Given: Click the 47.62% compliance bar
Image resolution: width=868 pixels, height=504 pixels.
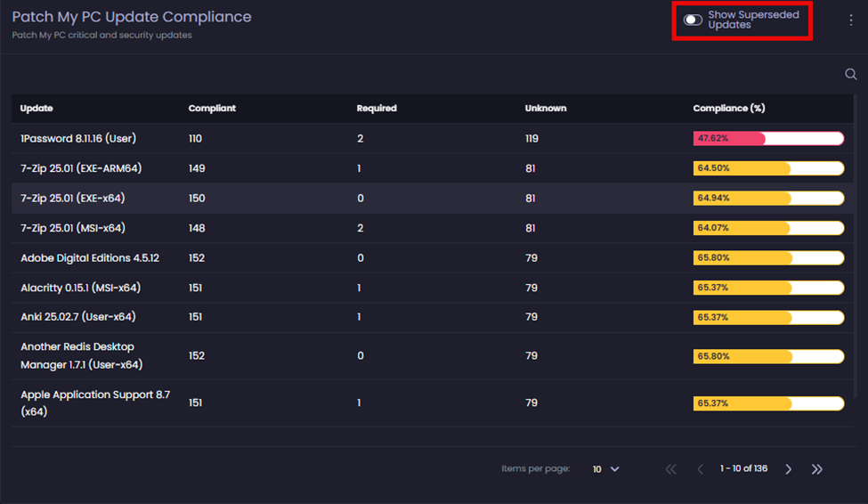Looking at the screenshot, I should coord(768,138).
